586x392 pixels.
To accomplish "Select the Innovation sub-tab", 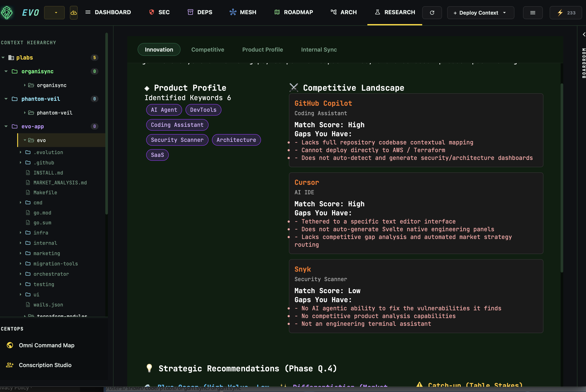I will tap(159, 49).
